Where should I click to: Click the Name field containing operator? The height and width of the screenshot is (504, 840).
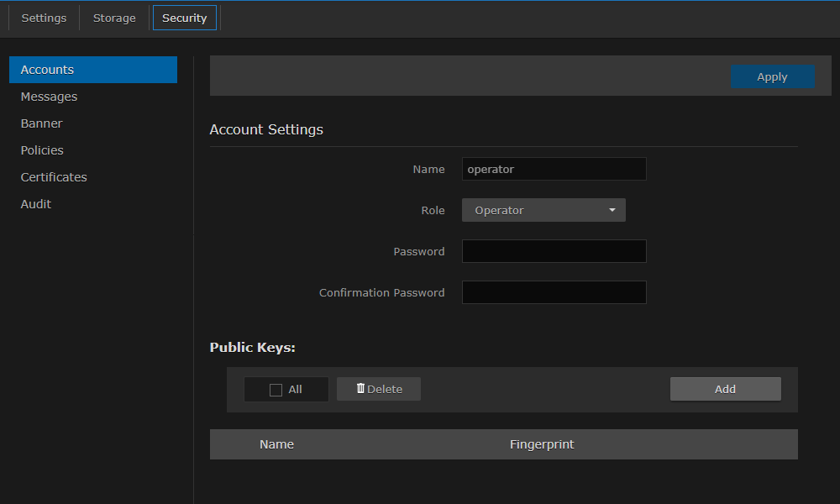point(554,169)
